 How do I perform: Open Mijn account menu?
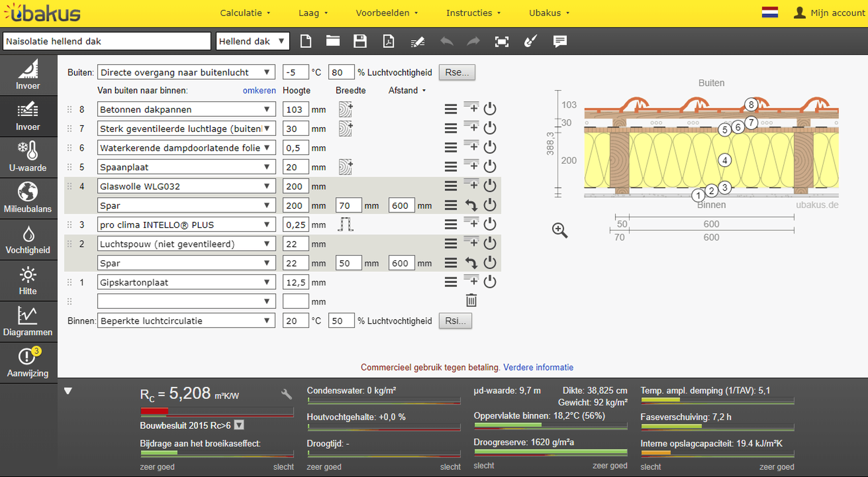[x=829, y=13]
